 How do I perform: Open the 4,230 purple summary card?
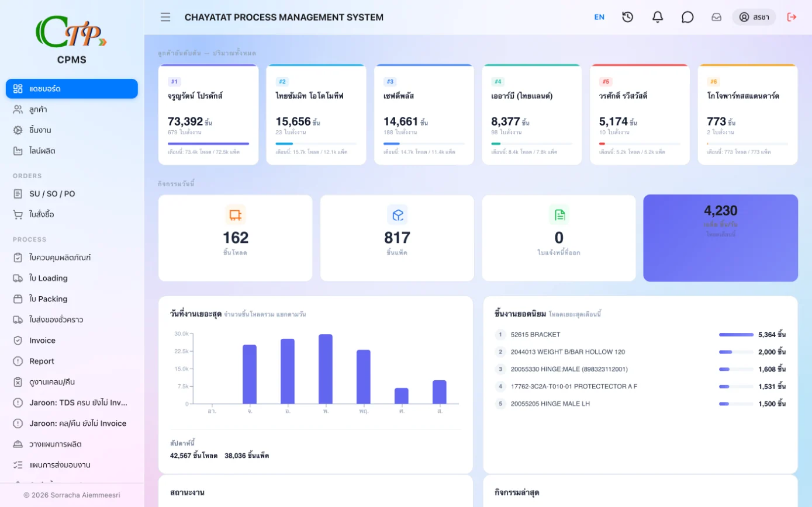pos(721,238)
